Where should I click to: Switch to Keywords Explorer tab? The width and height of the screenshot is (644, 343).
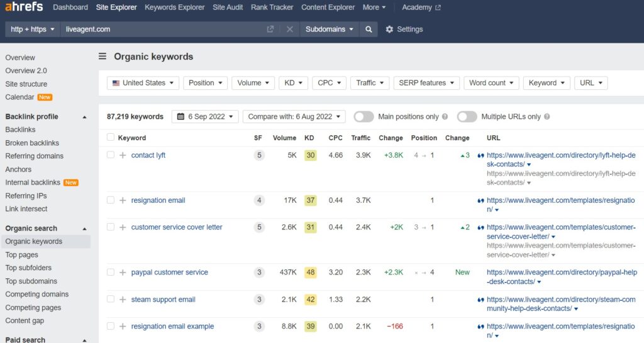click(x=174, y=8)
